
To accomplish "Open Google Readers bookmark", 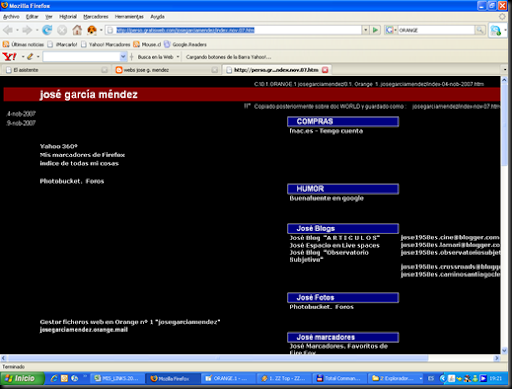I will point(185,44).
